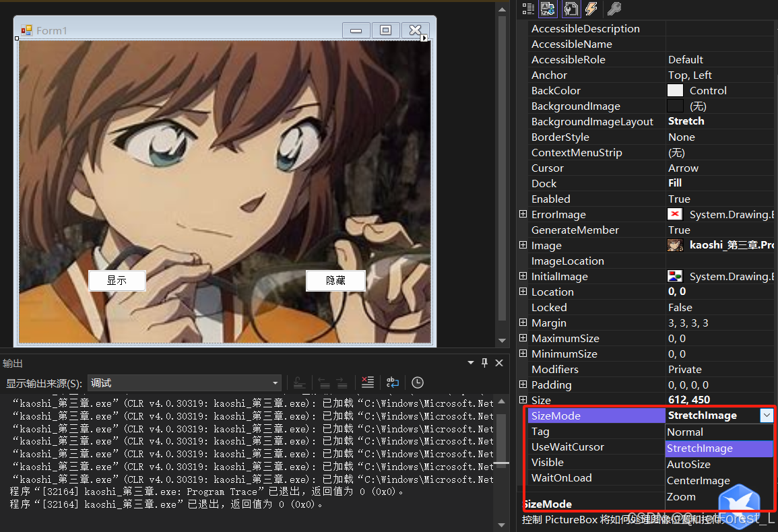Select the BackgroundImageLayout property
Screen dimensions: 778x532
650,121
